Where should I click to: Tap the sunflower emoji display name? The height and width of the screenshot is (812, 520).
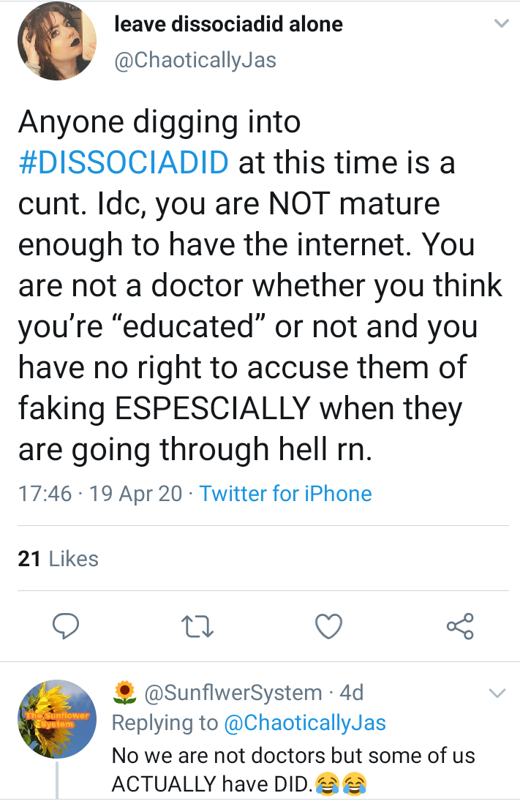click(x=125, y=691)
